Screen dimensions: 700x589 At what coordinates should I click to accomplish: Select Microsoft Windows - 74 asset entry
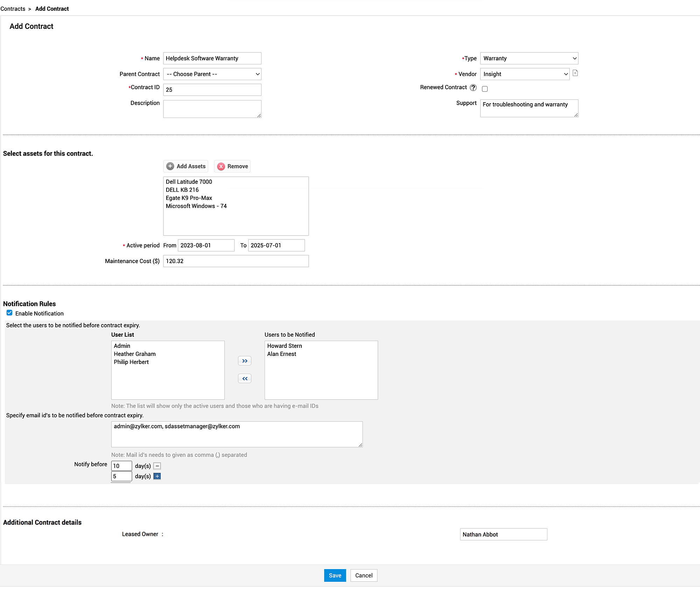tap(196, 206)
